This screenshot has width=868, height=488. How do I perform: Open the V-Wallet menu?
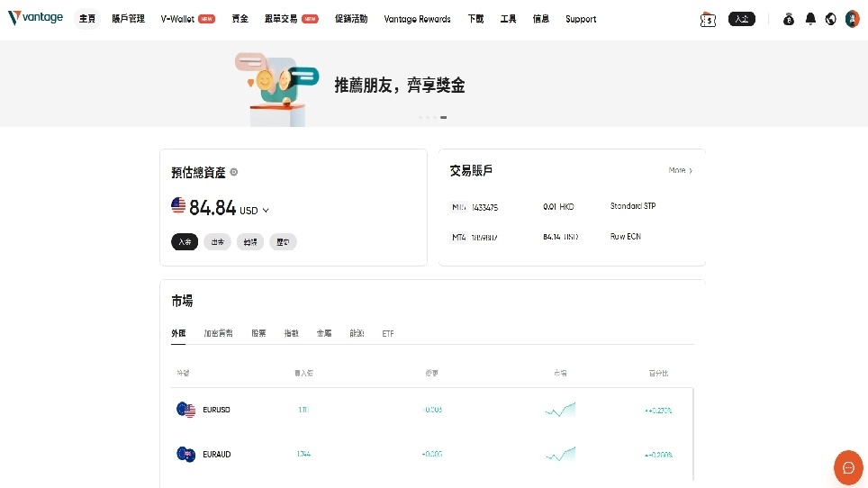tap(187, 19)
